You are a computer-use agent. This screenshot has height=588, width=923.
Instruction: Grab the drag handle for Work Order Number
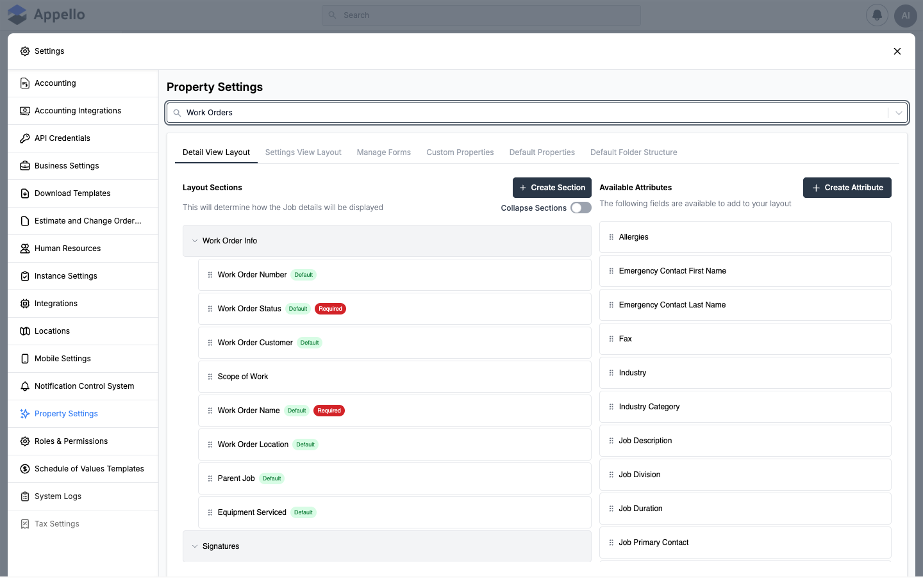pyautogui.click(x=210, y=275)
